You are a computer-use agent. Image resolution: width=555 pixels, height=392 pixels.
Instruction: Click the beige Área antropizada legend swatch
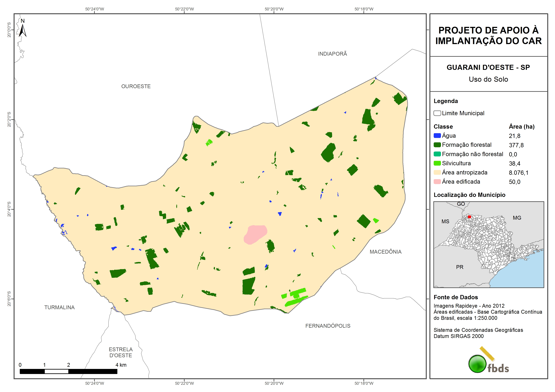click(x=437, y=172)
